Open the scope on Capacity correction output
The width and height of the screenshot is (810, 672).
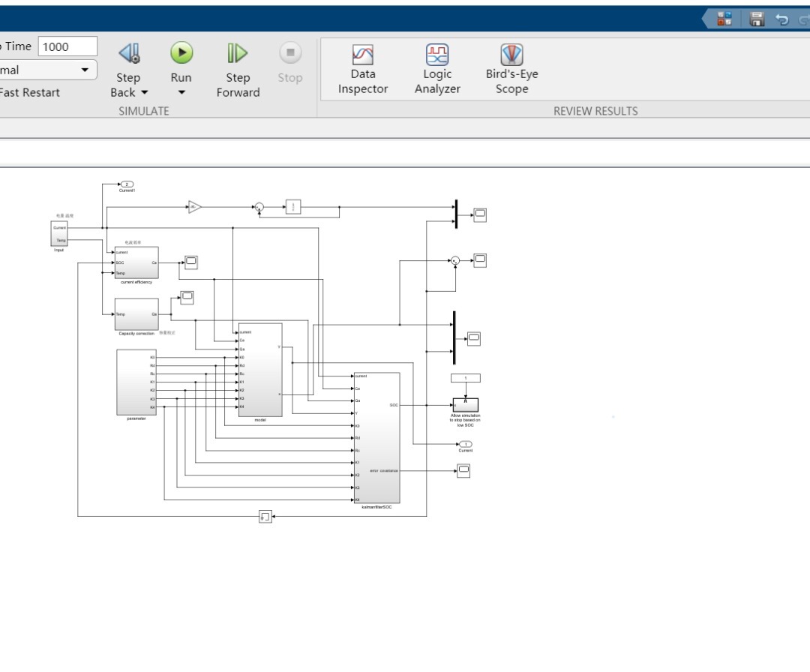pos(187,298)
